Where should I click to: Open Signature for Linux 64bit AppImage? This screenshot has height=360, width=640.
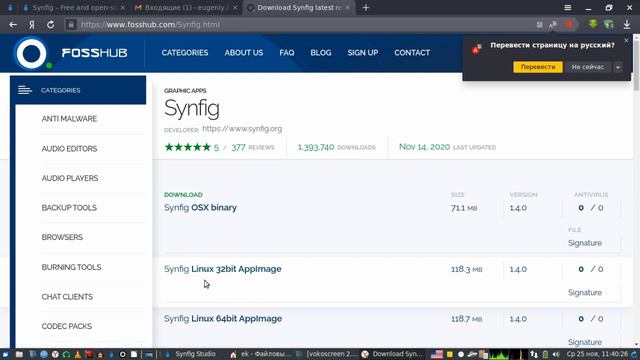coord(584,342)
